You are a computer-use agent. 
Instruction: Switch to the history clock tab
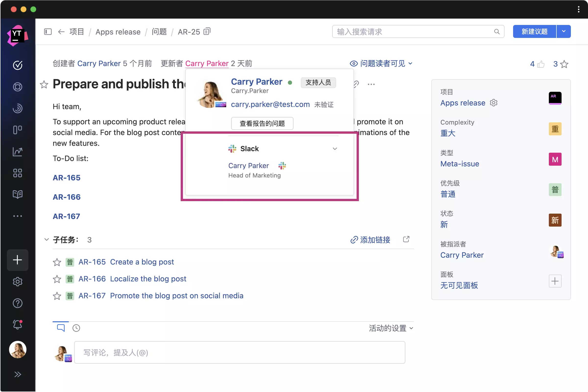(x=76, y=328)
